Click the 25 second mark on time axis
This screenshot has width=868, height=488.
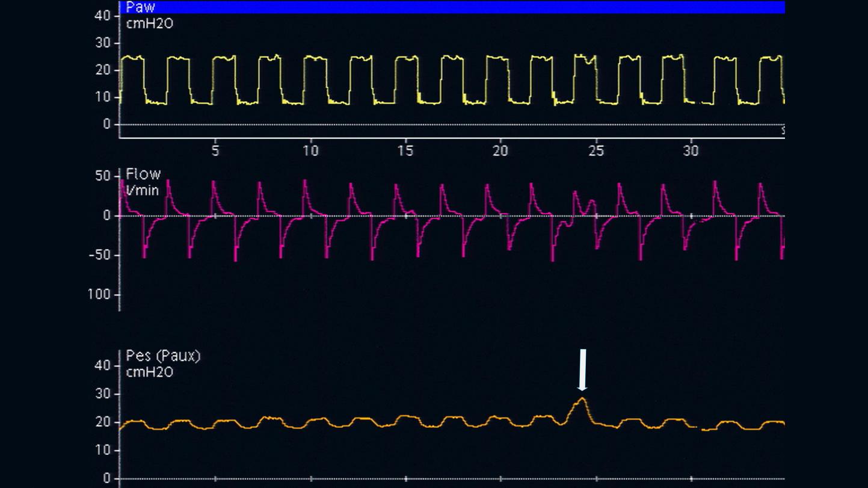596,151
